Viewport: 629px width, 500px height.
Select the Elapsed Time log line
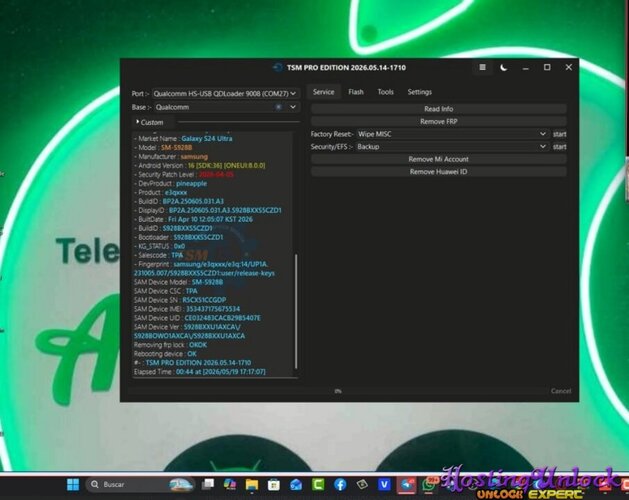click(200, 372)
